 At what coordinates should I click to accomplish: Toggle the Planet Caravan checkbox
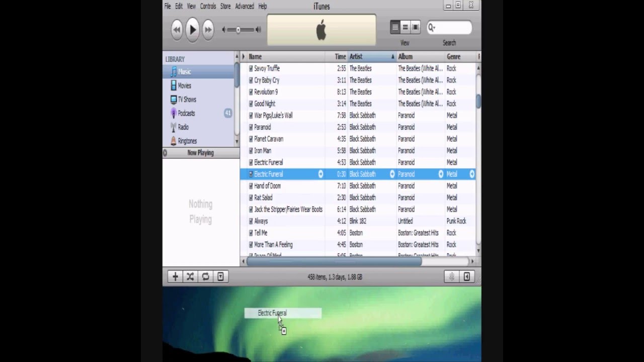click(251, 139)
